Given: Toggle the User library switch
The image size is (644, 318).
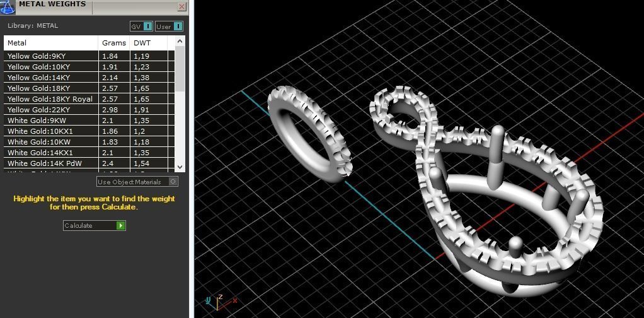Looking at the screenshot, I should 170,26.
